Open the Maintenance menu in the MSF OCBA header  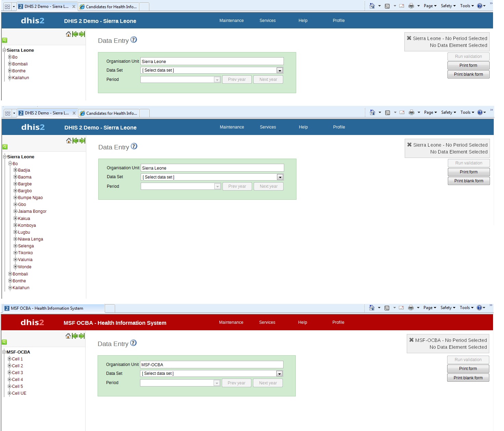(x=231, y=322)
